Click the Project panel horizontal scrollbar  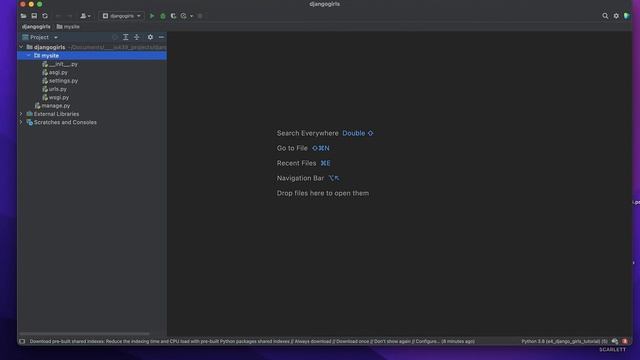[x=84, y=334]
